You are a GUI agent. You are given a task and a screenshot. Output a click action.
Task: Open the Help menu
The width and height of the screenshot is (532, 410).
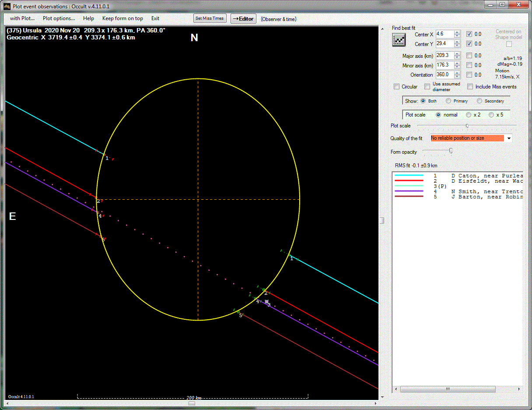[x=88, y=18]
